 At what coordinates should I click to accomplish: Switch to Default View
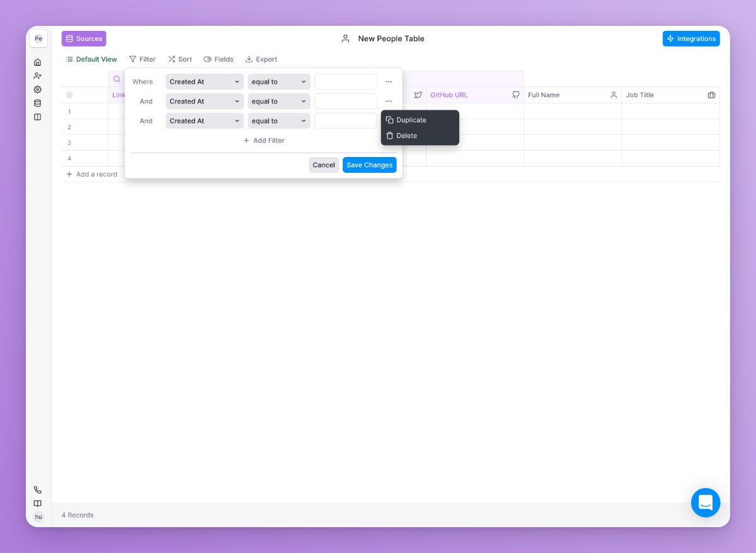point(91,59)
